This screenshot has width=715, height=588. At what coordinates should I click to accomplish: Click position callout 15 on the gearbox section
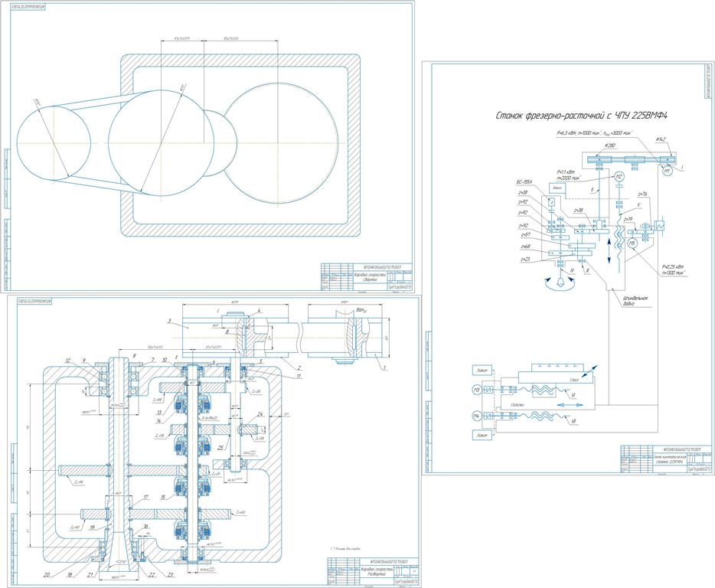click(163, 498)
